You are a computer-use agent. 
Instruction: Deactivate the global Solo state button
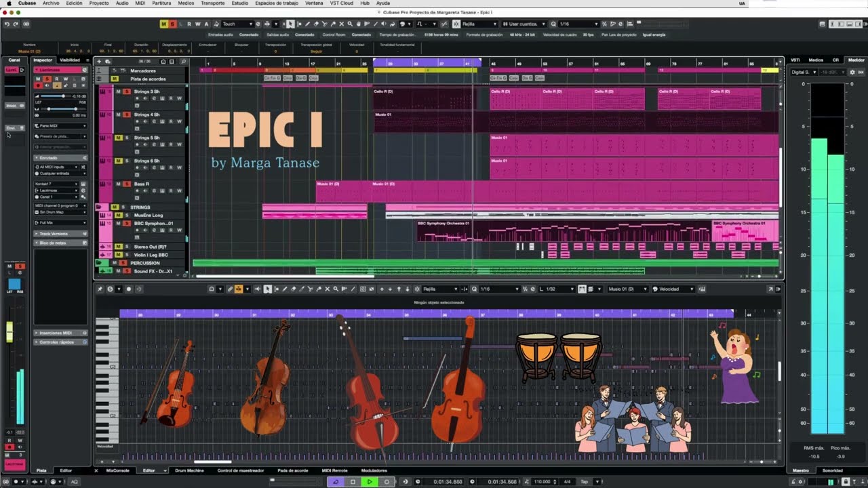(172, 24)
